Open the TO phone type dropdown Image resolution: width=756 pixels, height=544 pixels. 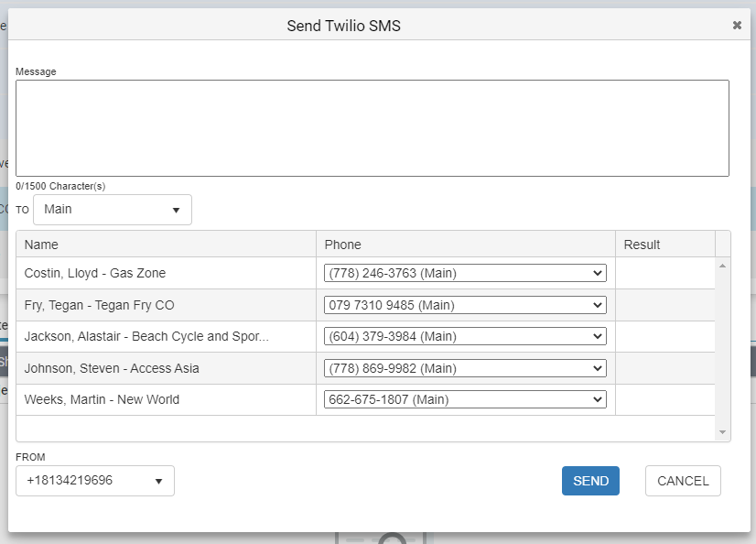[113, 210]
